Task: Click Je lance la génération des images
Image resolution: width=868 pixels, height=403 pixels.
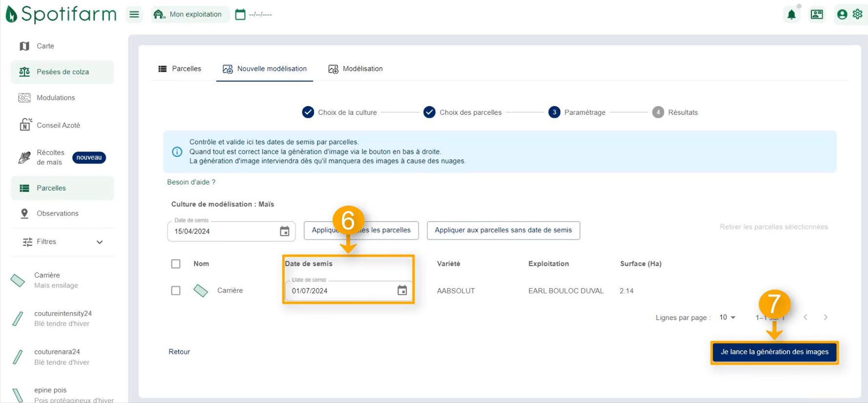Action: [x=774, y=352]
